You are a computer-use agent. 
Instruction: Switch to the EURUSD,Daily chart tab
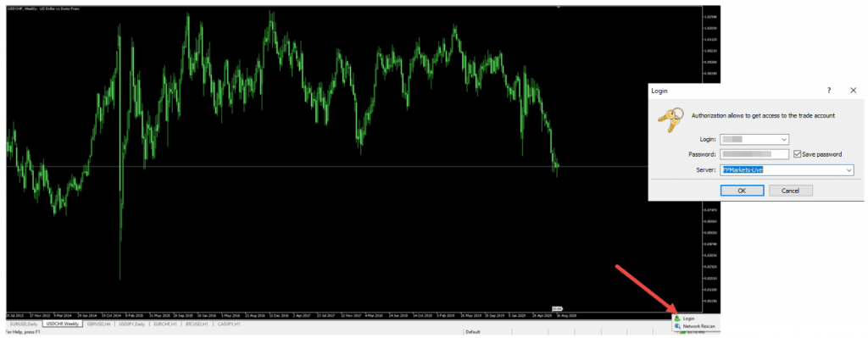tap(25, 324)
